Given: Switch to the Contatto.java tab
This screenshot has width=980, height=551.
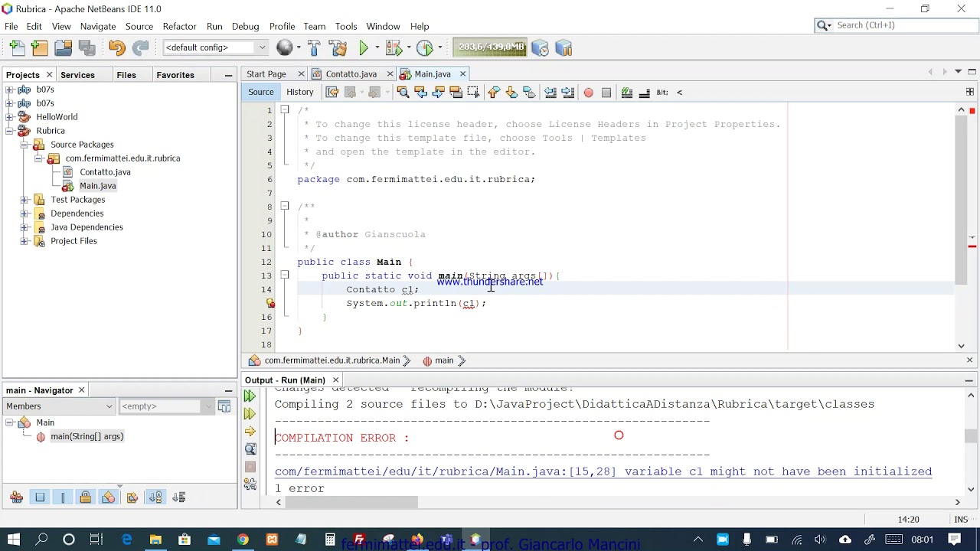Looking at the screenshot, I should click(351, 74).
